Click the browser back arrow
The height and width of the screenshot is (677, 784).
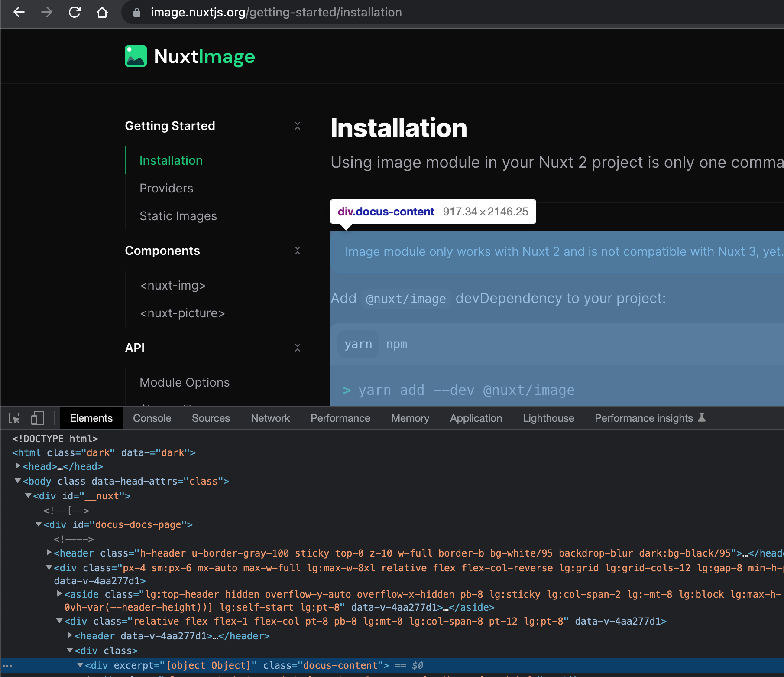tap(19, 12)
